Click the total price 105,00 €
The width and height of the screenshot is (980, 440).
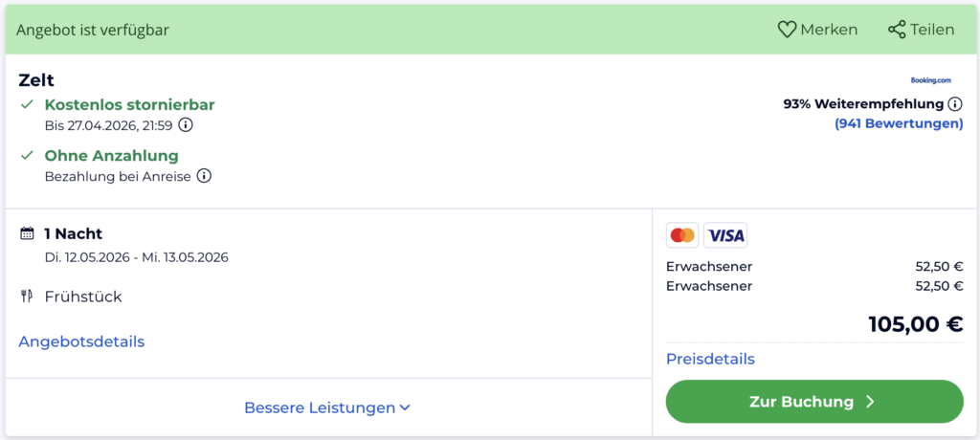[915, 324]
